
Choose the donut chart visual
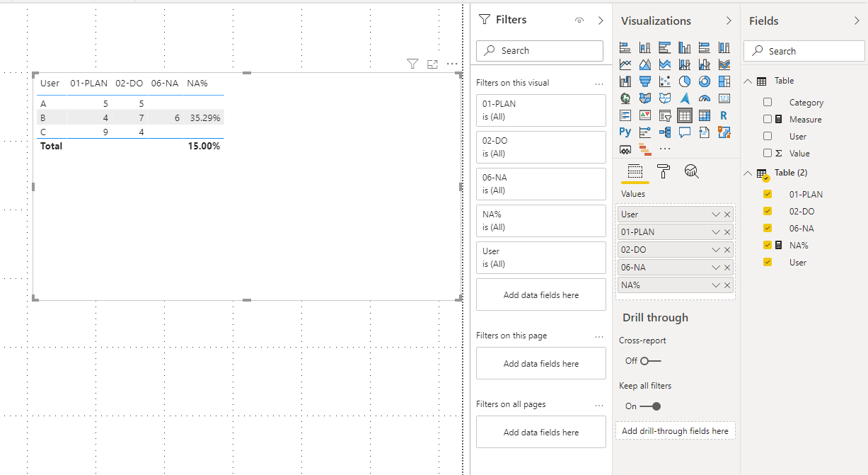705,81
